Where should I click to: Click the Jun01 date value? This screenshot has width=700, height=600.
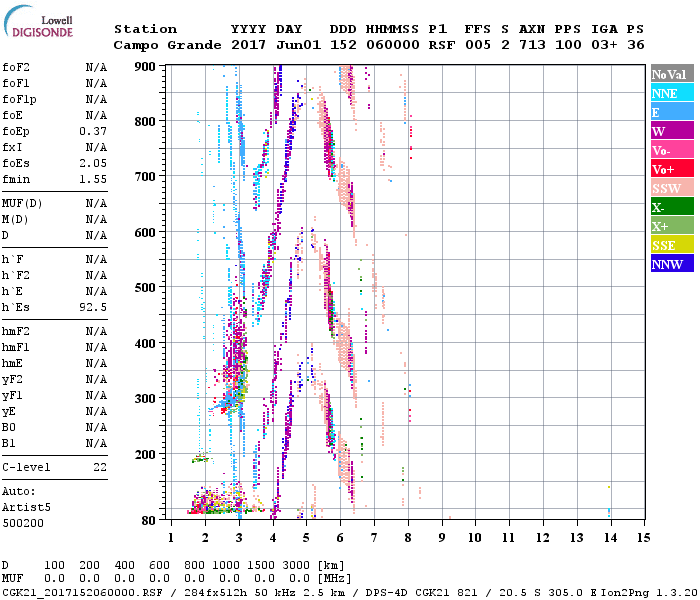pyautogui.click(x=298, y=45)
